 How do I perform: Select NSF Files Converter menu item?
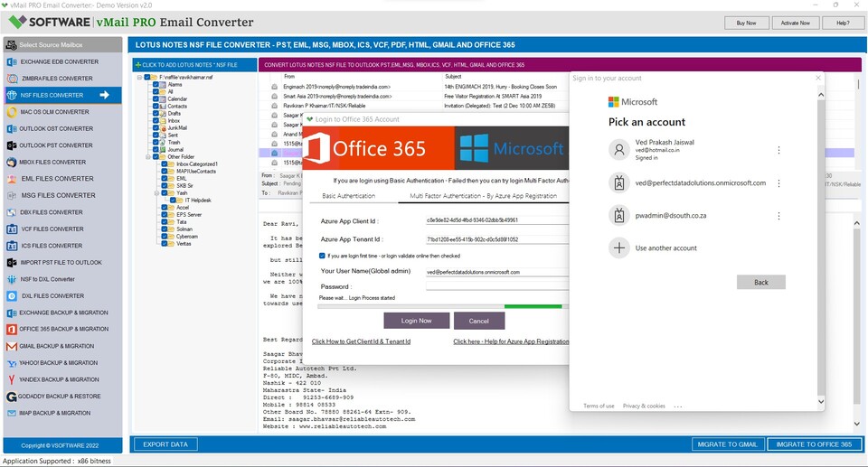click(x=62, y=95)
